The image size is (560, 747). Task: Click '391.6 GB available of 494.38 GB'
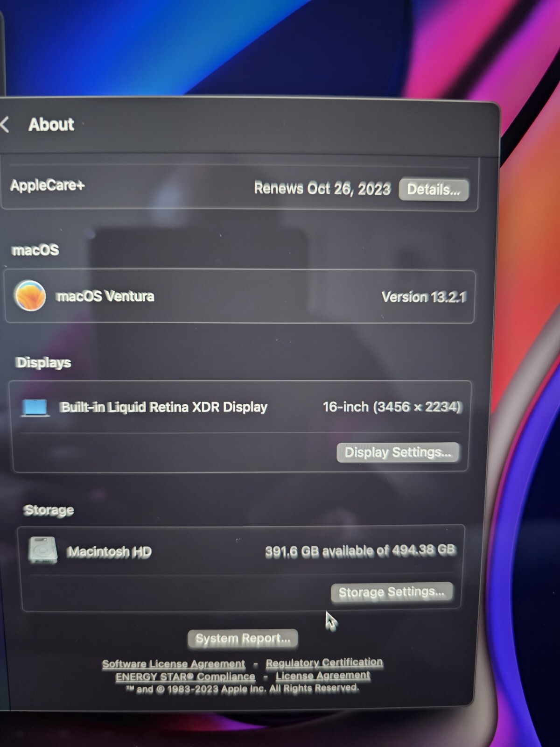point(360,550)
